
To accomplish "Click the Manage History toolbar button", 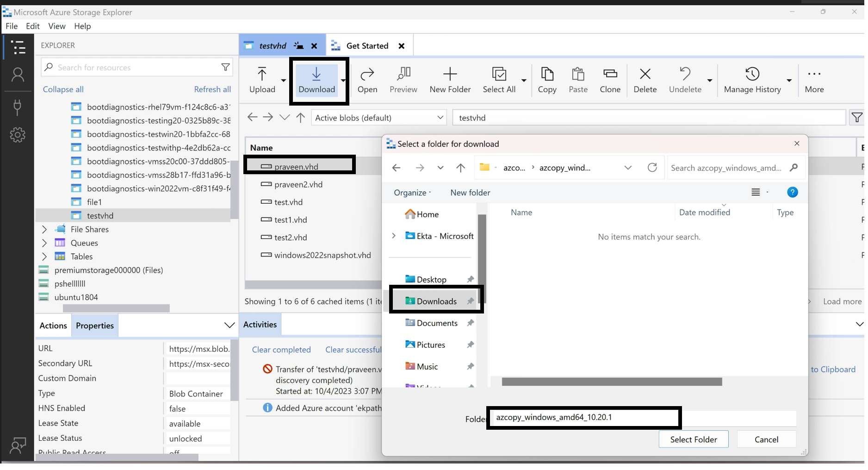I will (x=752, y=80).
